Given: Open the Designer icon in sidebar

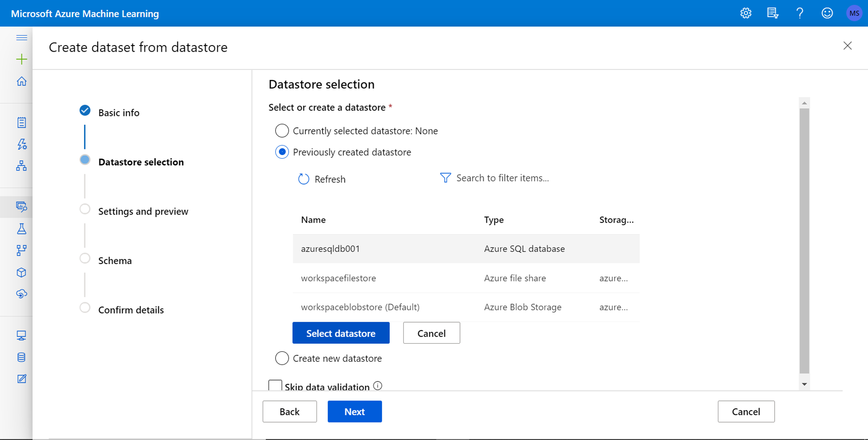Looking at the screenshot, I should pos(21,166).
